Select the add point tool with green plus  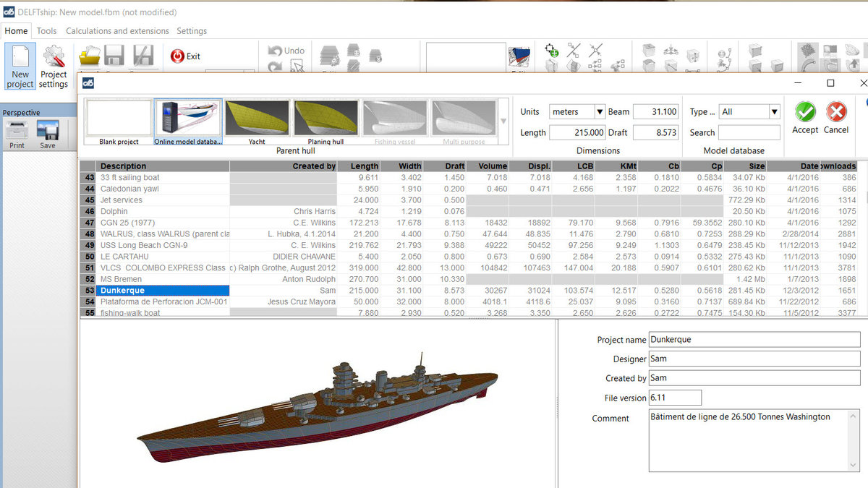coord(552,50)
